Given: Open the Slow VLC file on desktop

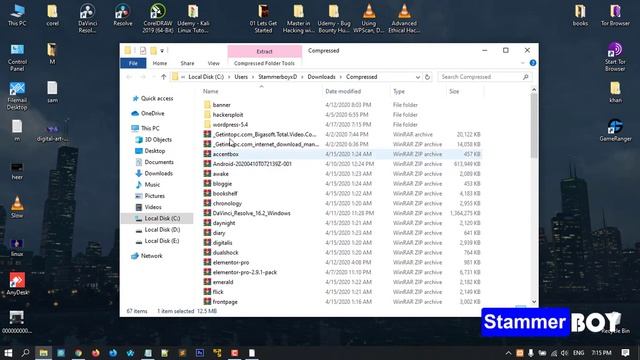Looking at the screenshot, I should coord(17,207).
